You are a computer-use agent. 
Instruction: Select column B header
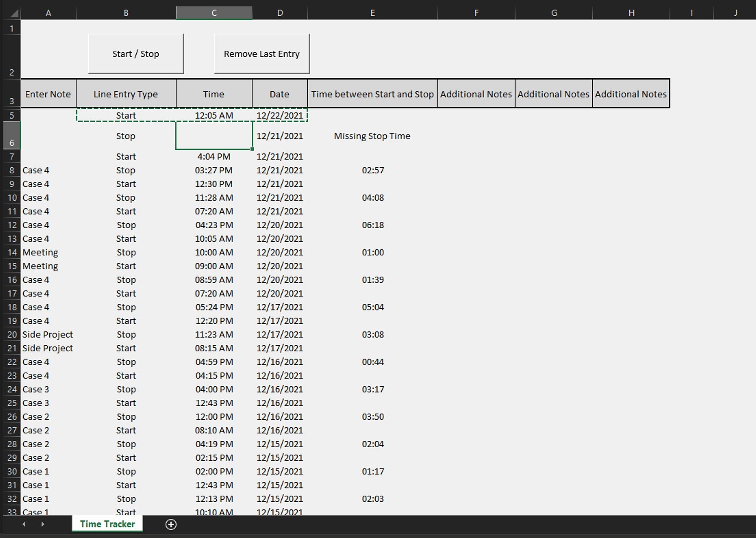(x=126, y=13)
